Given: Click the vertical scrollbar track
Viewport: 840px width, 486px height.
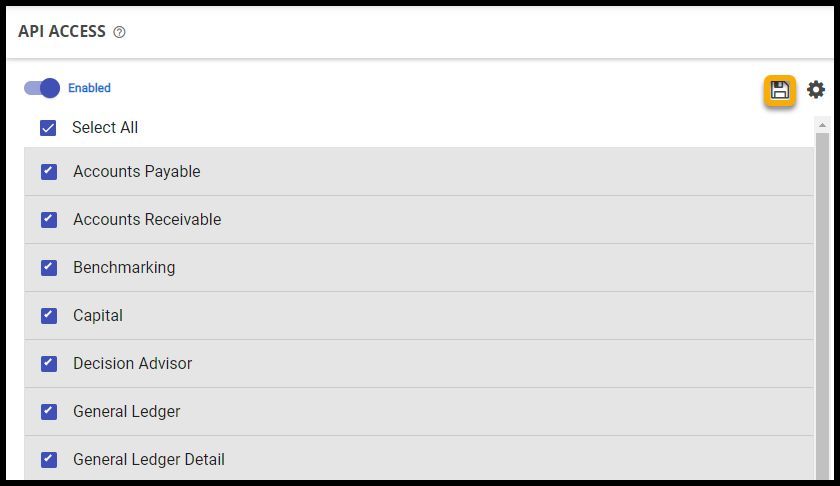Looking at the screenshot, I should (x=822, y=300).
